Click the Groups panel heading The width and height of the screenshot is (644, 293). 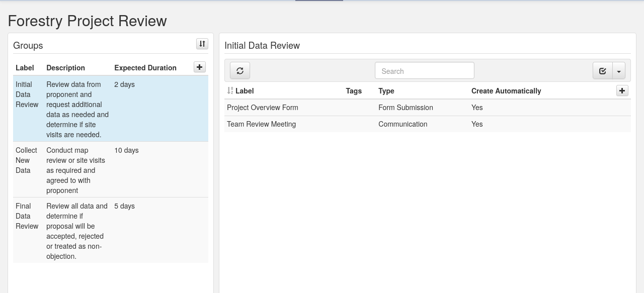(x=28, y=46)
